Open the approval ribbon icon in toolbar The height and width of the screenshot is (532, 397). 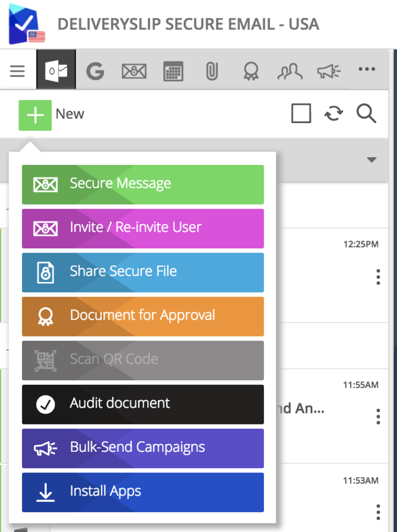(x=251, y=71)
